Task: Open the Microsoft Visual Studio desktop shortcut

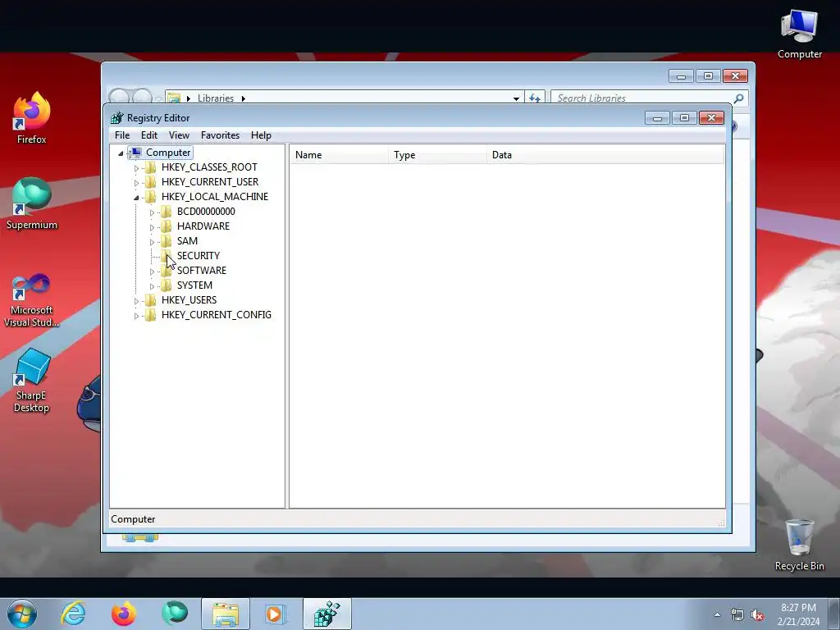Action: (32, 300)
